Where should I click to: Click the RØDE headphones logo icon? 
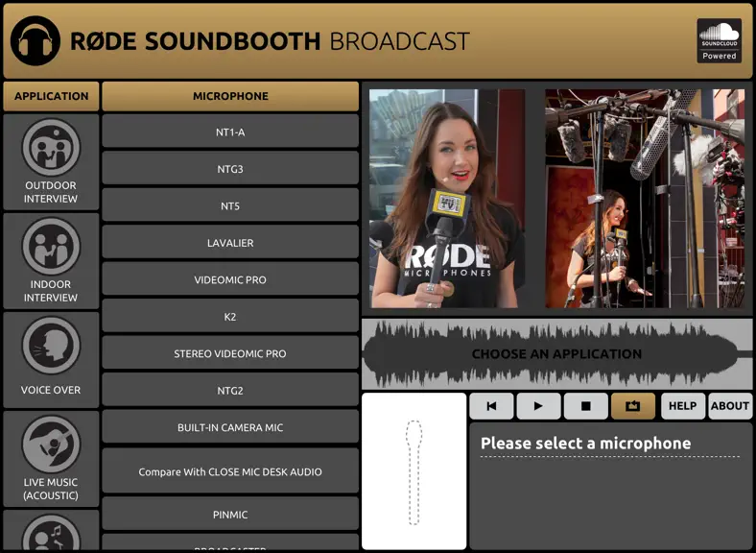pos(35,40)
